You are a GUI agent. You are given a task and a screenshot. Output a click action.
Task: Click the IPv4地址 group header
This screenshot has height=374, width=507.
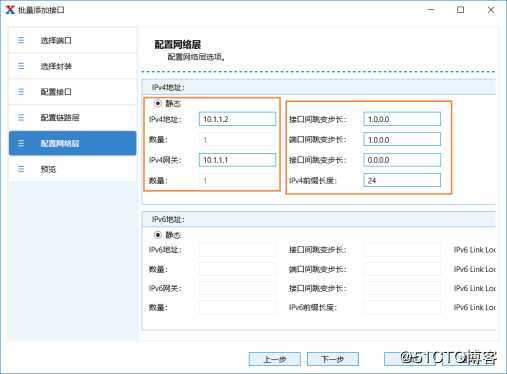click(x=319, y=87)
